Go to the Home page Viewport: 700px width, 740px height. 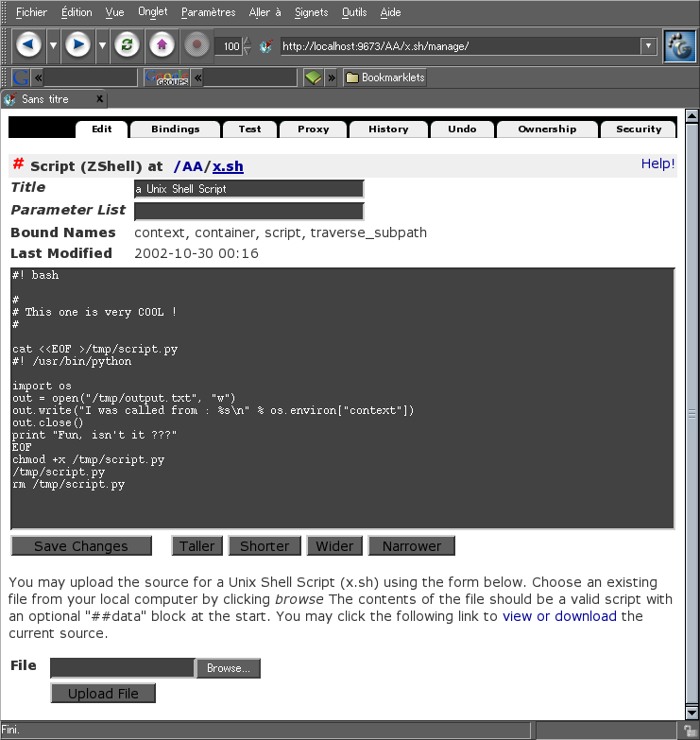click(x=162, y=44)
